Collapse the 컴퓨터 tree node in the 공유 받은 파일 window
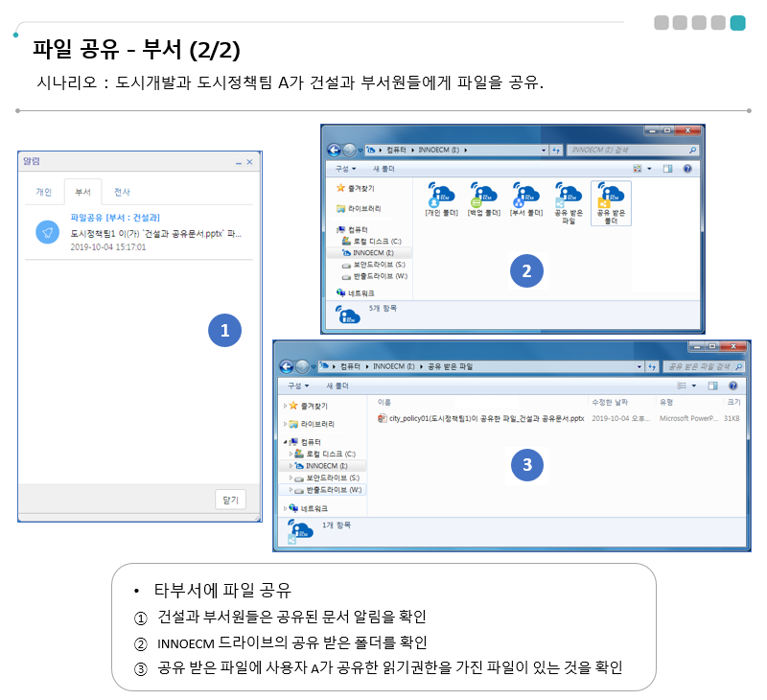767x700 pixels. coord(284,442)
